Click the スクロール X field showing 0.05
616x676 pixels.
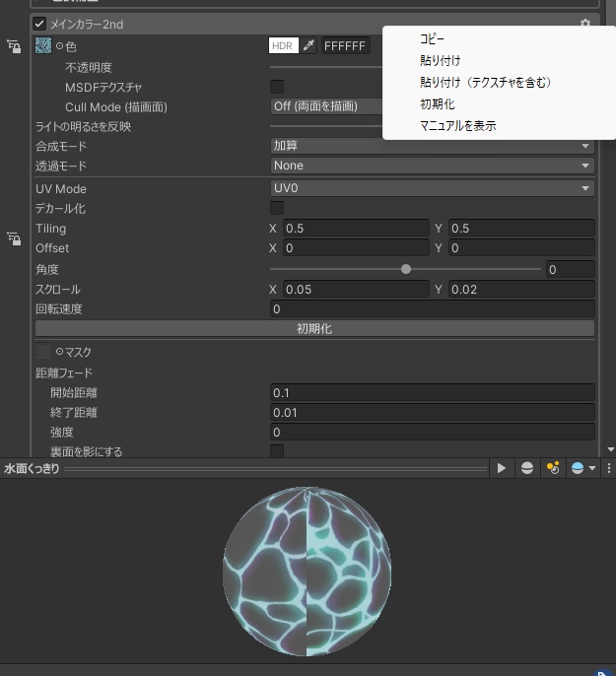point(356,289)
